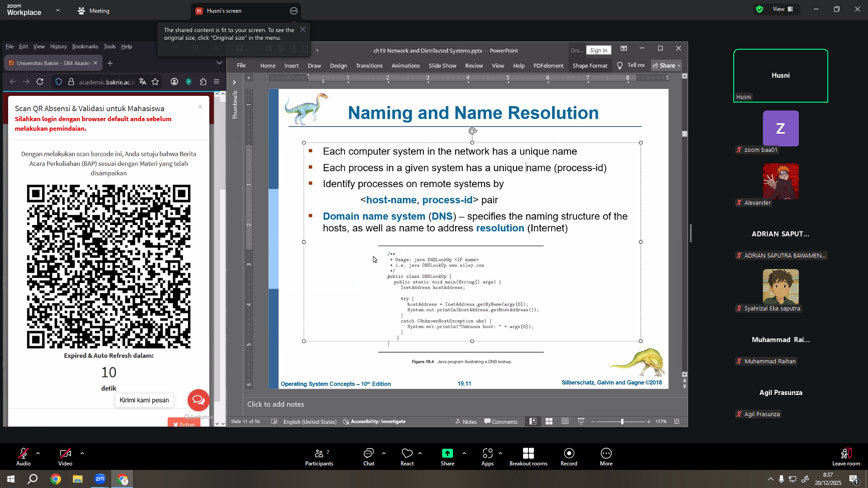The height and width of the screenshot is (488, 868).
Task: Start Slide Show from status bar icon
Action: (x=581, y=421)
